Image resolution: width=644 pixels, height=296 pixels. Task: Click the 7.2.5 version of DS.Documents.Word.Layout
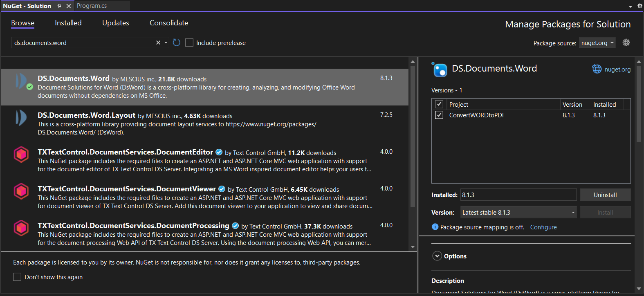click(x=386, y=114)
